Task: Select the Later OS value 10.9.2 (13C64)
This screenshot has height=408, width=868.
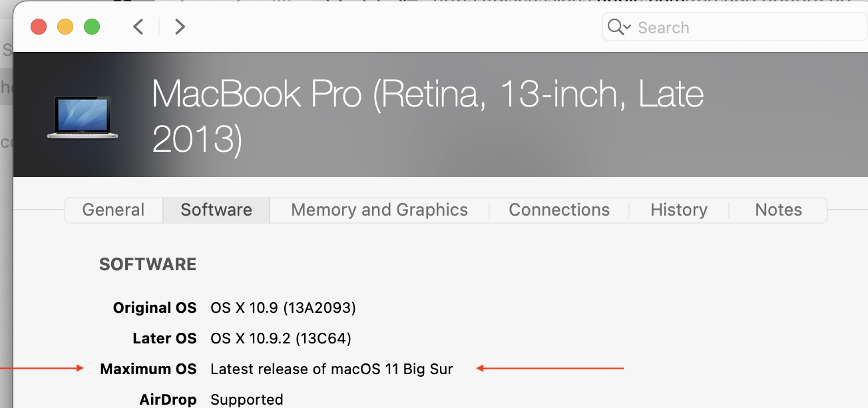Action: click(x=280, y=339)
